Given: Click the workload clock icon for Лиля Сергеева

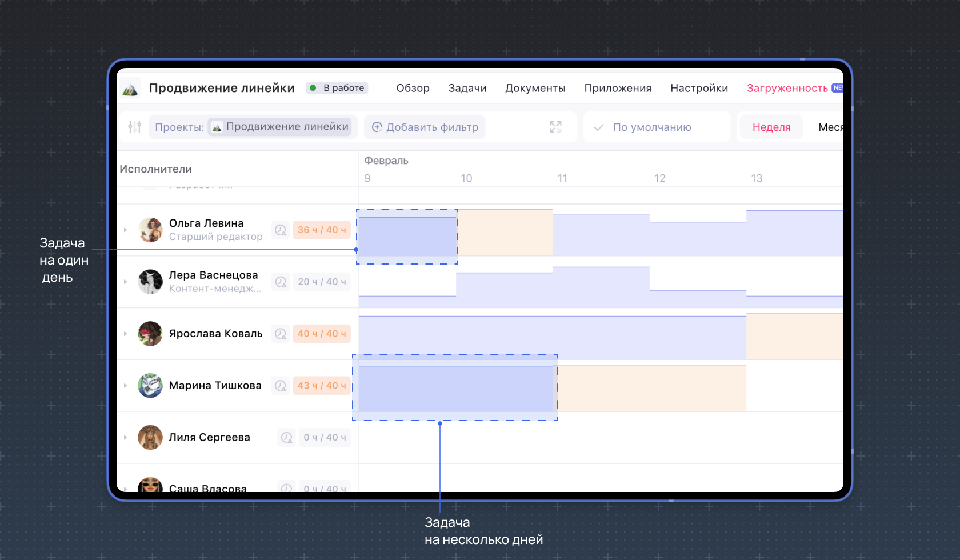Looking at the screenshot, I should [x=287, y=438].
